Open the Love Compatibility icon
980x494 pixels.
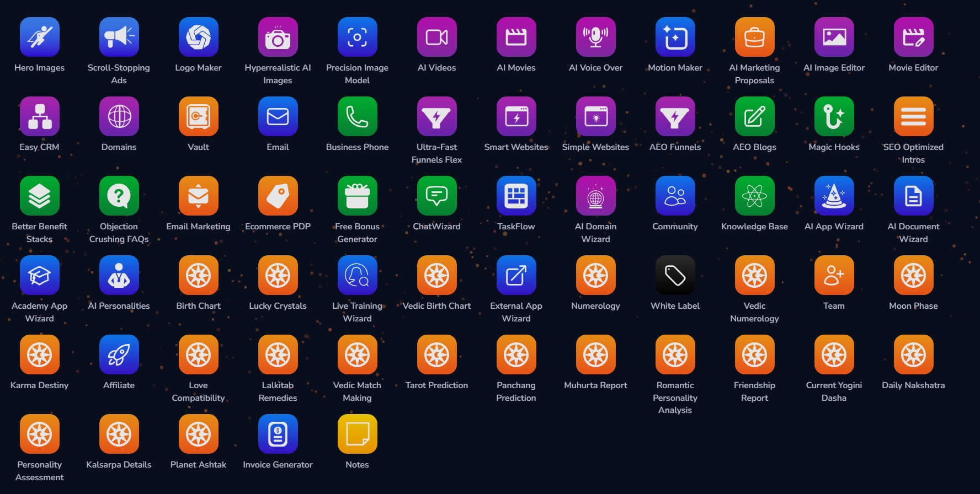[x=199, y=355]
